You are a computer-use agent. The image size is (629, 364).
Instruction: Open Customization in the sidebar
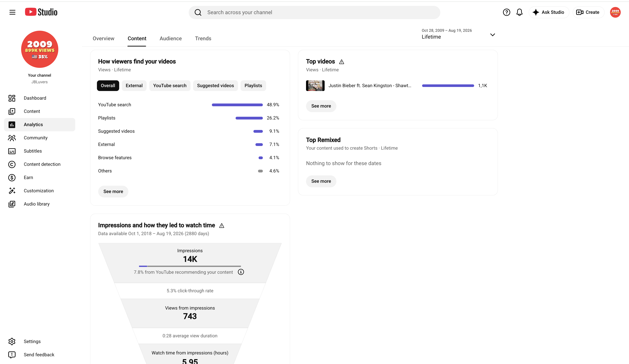coord(39,191)
